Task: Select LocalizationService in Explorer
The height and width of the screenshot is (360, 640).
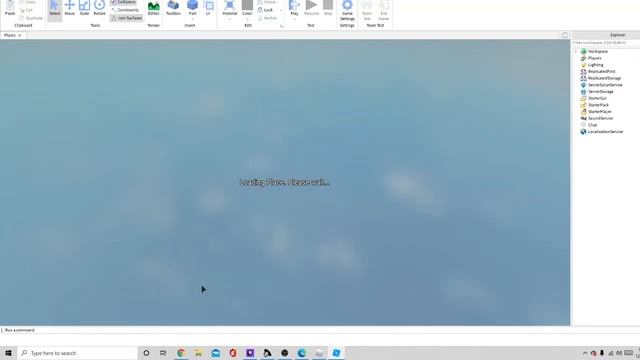Action: pos(605,132)
